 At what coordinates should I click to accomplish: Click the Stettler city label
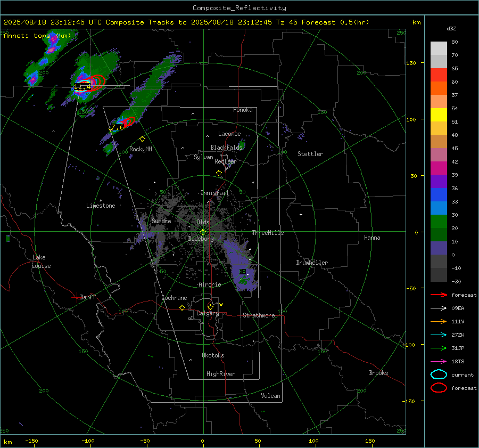[x=310, y=154]
